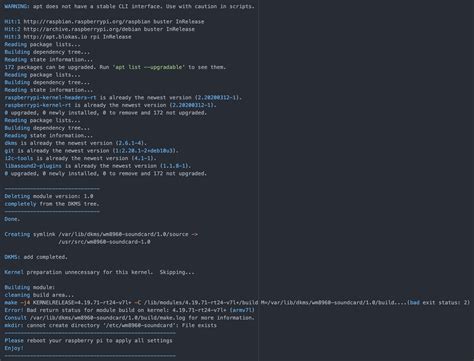This screenshot has width=474, height=361.
Task: Click the /usr/src/wm8960-soundcard-1.0 path
Action: [x=104, y=242]
